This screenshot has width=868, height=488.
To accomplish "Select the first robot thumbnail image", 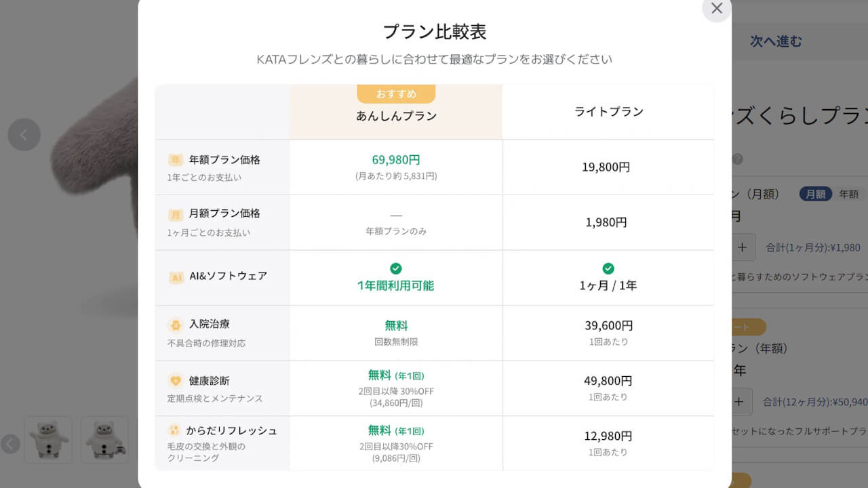I will [48, 440].
